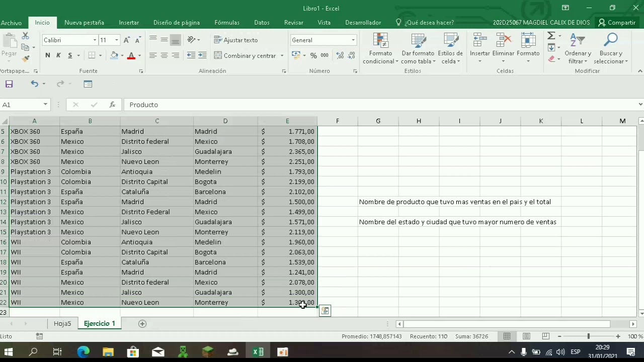
Task: Open Ordenar y filtrar menu
Action: [x=578, y=49]
